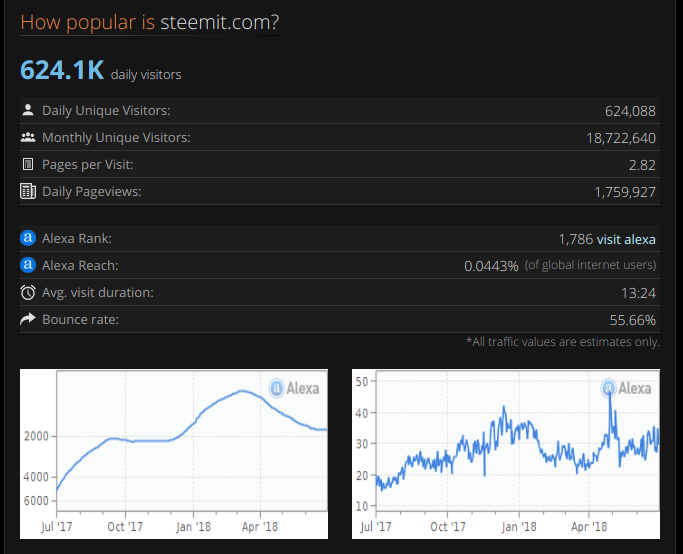Select the Pages per Visit value 2.82

click(642, 165)
